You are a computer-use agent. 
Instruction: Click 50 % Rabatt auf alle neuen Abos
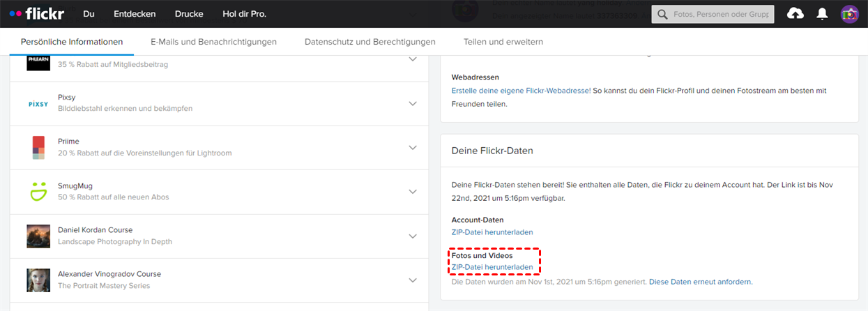click(x=114, y=197)
